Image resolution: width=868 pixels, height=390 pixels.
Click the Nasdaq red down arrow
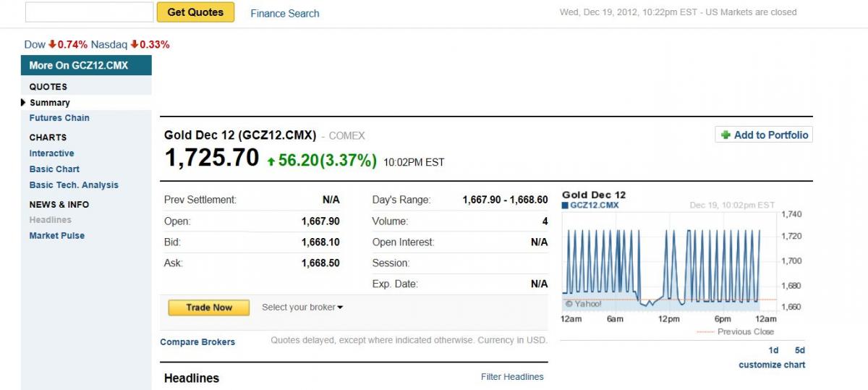coord(135,44)
